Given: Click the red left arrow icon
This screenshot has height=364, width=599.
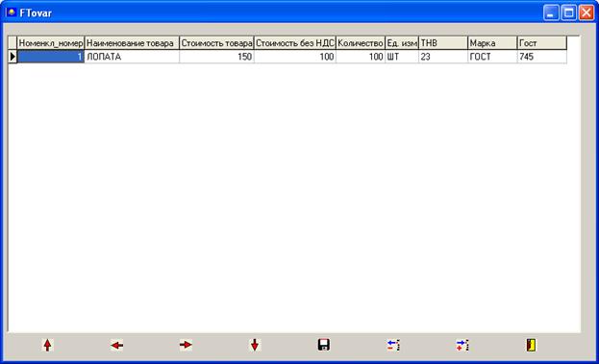Looking at the screenshot, I should pyautogui.click(x=117, y=346).
